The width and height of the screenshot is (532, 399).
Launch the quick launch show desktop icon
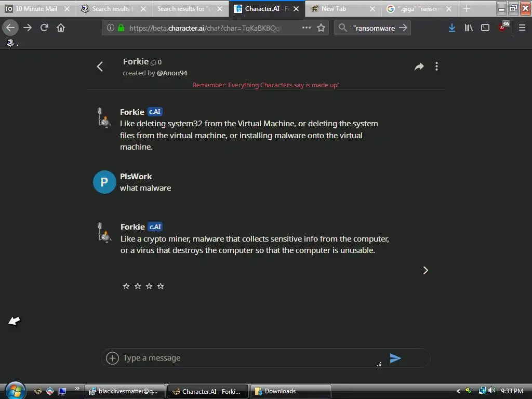[x=62, y=391]
